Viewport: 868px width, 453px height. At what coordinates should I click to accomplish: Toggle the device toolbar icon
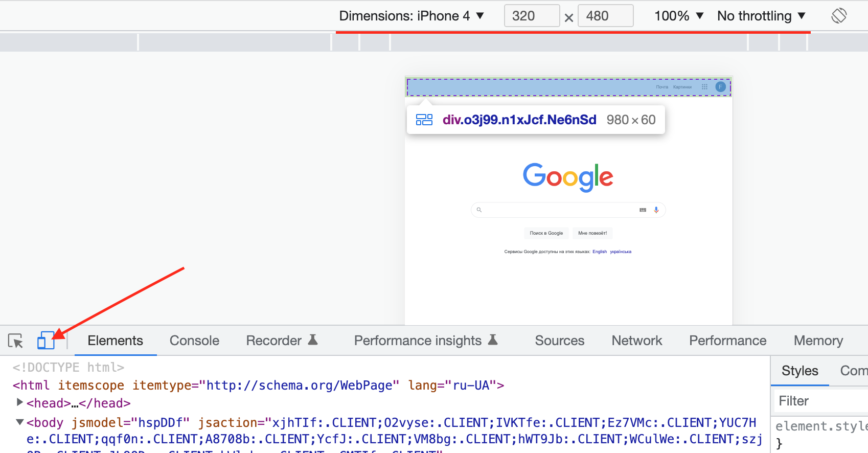(x=45, y=341)
